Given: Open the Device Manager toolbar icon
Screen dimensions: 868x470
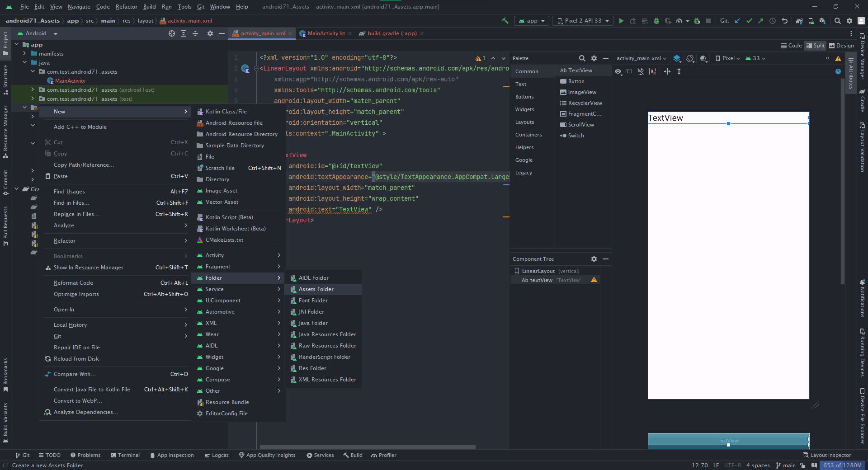Looking at the screenshot, I should [811, 21].
